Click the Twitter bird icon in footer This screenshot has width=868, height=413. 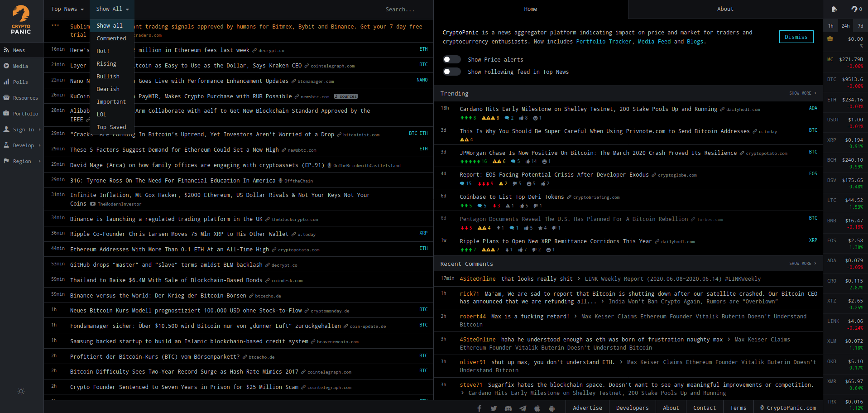(494, 408)
